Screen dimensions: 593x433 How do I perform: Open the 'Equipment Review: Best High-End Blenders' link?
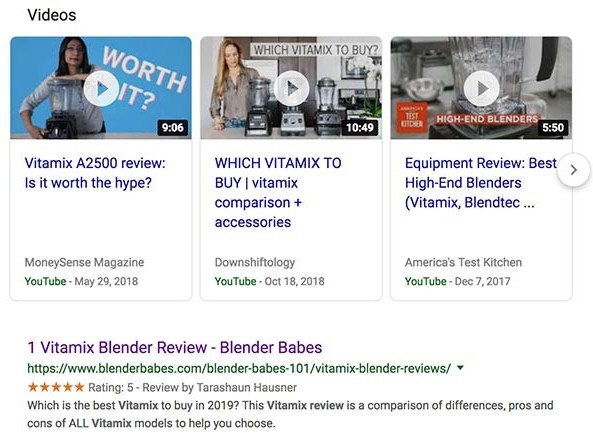(481, 183)
